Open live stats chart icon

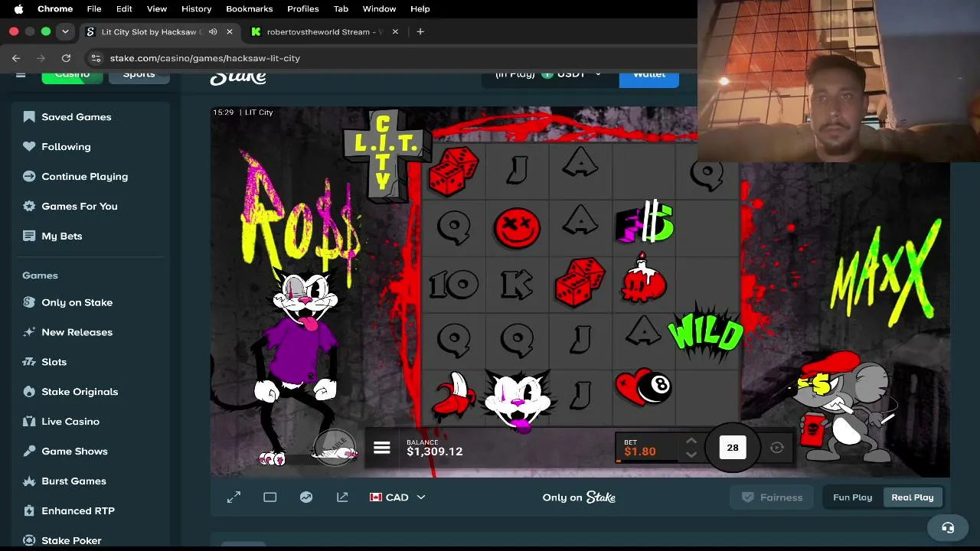coord(306,497)
